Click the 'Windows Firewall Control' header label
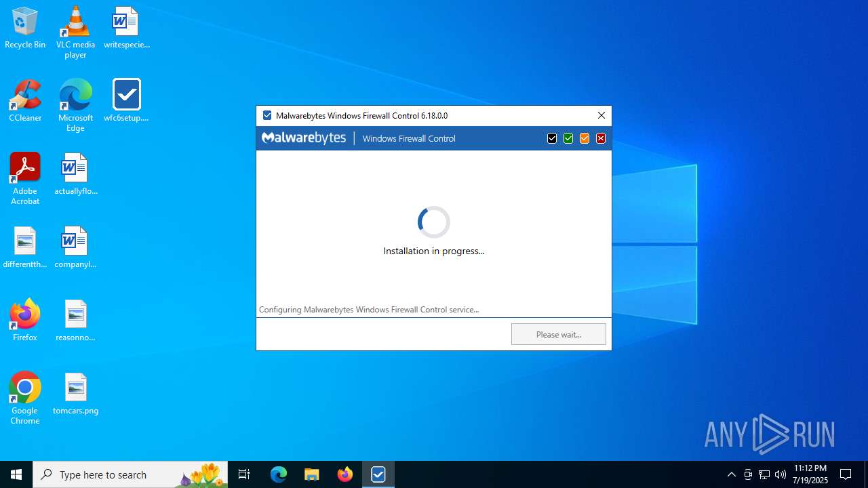The width and height of the screenshot is (868, 488). coord(409,138)
